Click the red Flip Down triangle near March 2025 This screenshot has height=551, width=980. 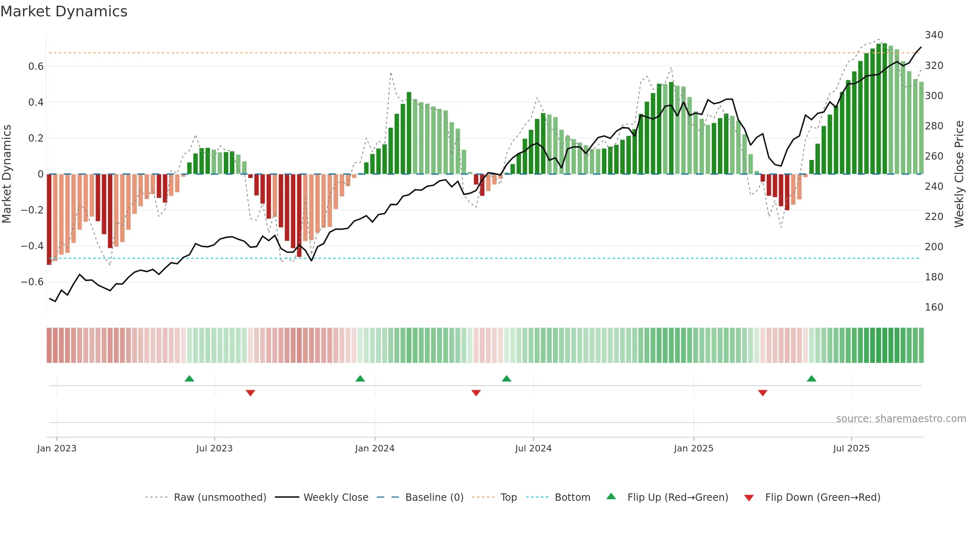pyautogui.click(x=763, y=393)
